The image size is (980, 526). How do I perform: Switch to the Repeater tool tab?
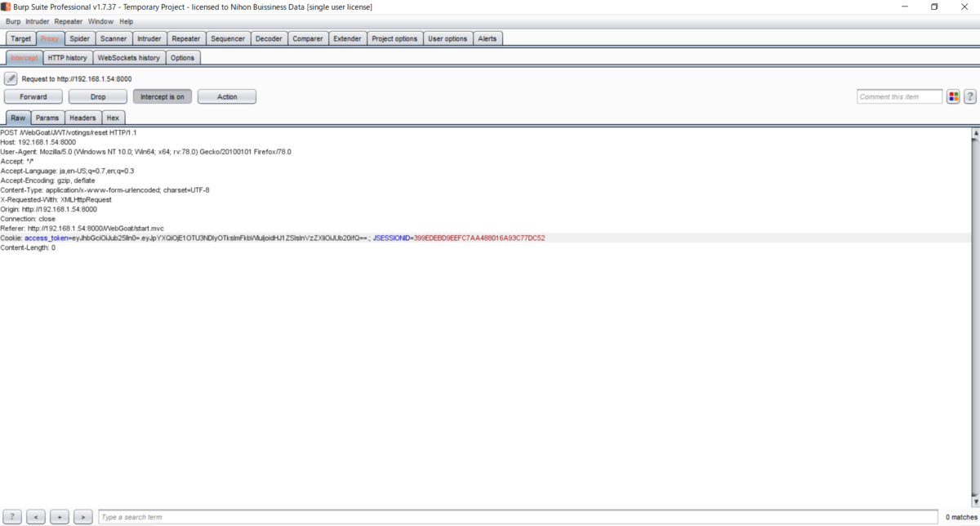[x=186, y=38]
